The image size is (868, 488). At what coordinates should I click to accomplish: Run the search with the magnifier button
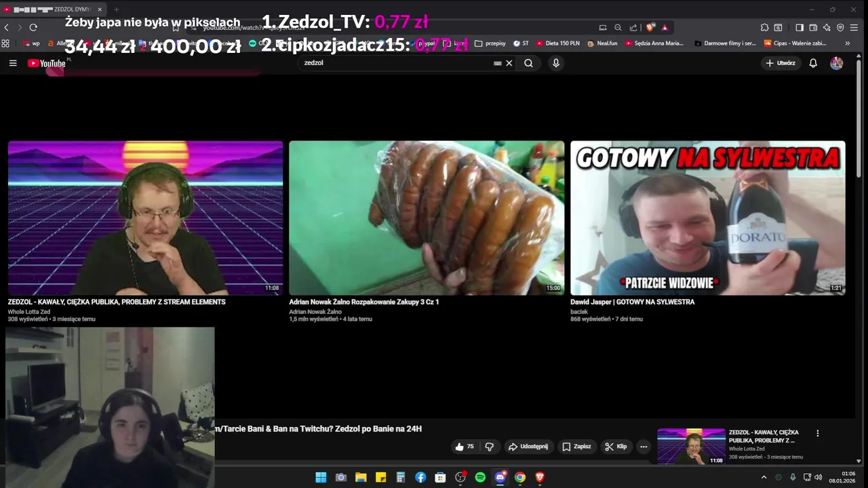(x=528, y=63)
